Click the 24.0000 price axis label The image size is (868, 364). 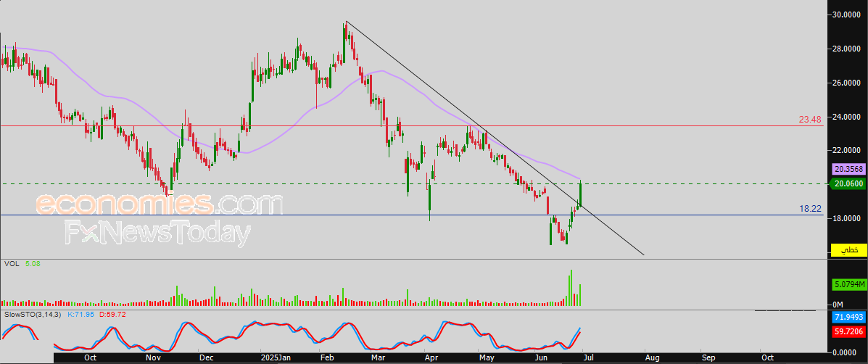(x=846, y=117)
